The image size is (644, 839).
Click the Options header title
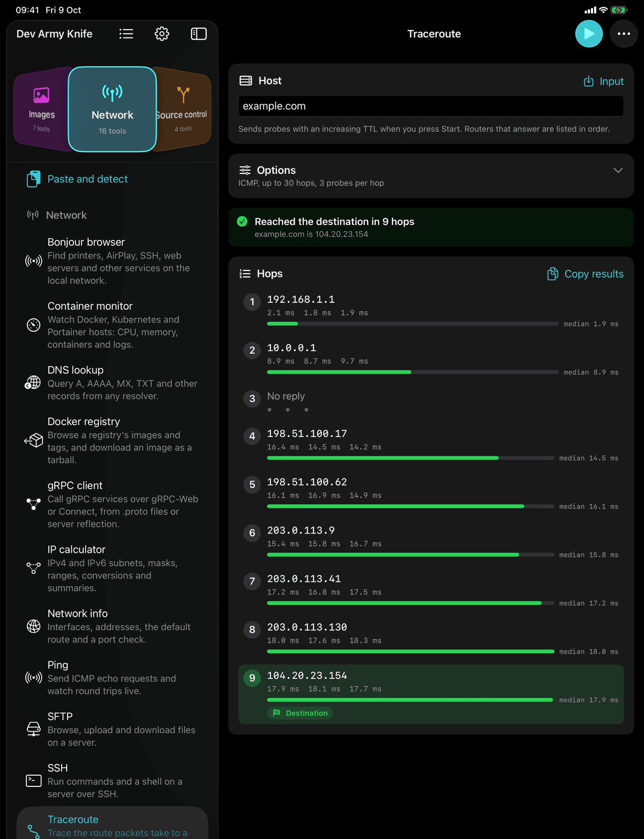click(x=276, y=170)
